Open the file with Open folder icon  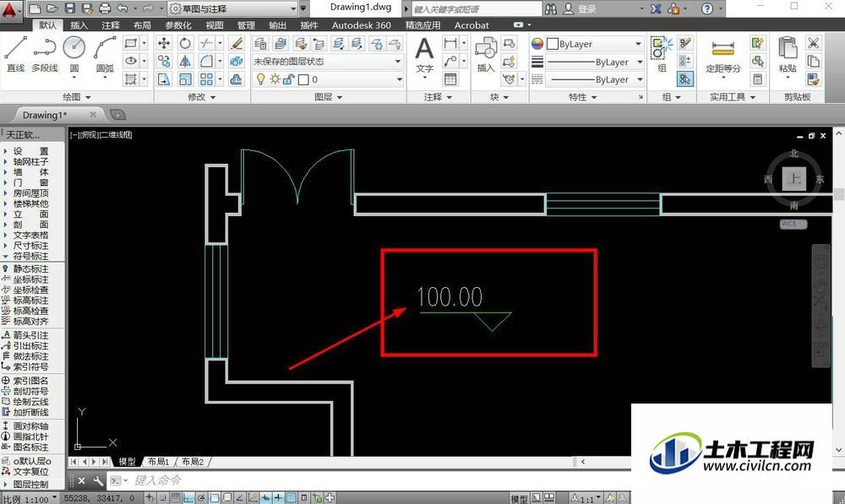tap(52, 8)
